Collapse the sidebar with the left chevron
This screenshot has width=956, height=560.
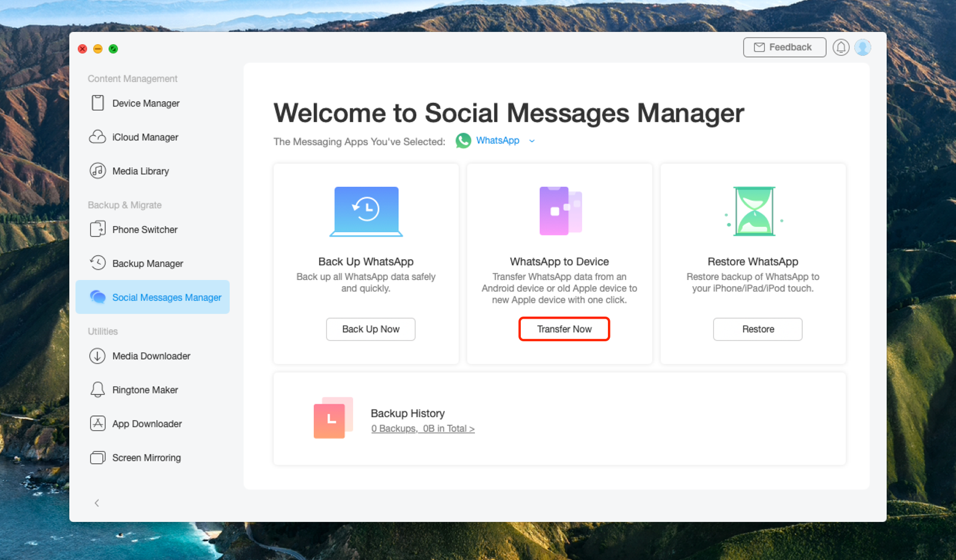tap(97, 503)
